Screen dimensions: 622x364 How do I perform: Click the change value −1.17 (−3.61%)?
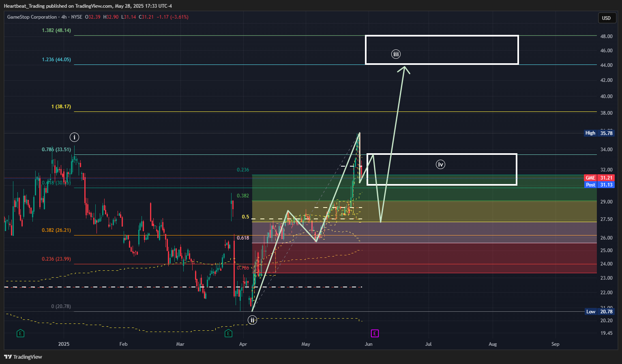click(172, 17)
